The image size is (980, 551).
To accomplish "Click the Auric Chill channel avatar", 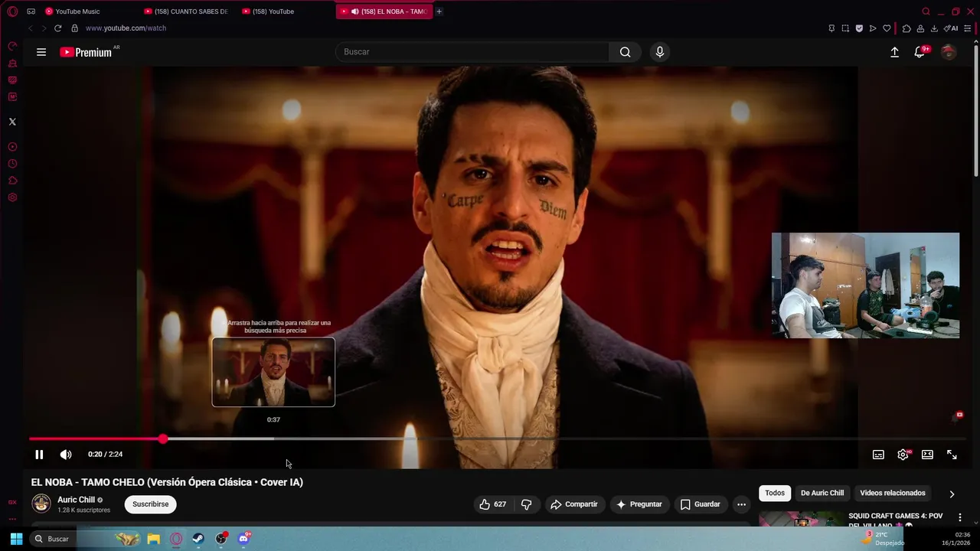I will [41, 504].
